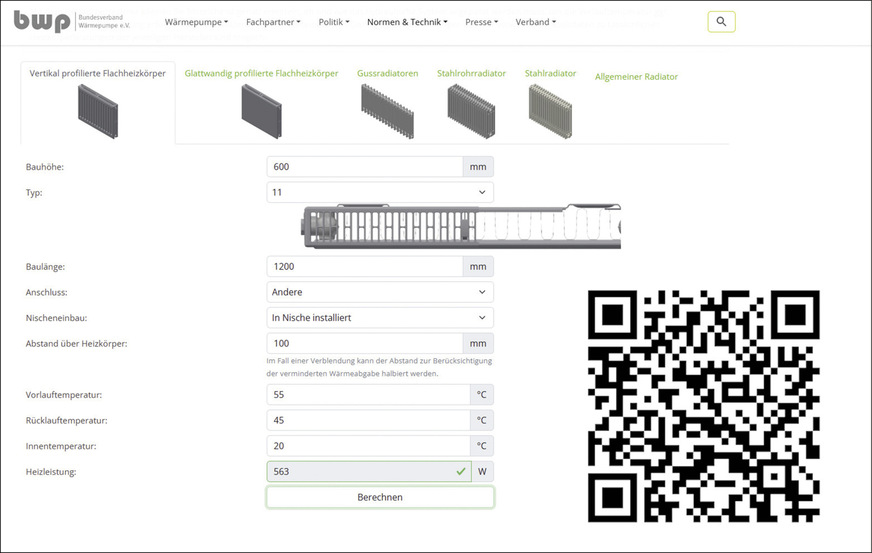Open the Wärmepumpe menu
This screenshot has height=553, width=872.
tap(196, 22)
